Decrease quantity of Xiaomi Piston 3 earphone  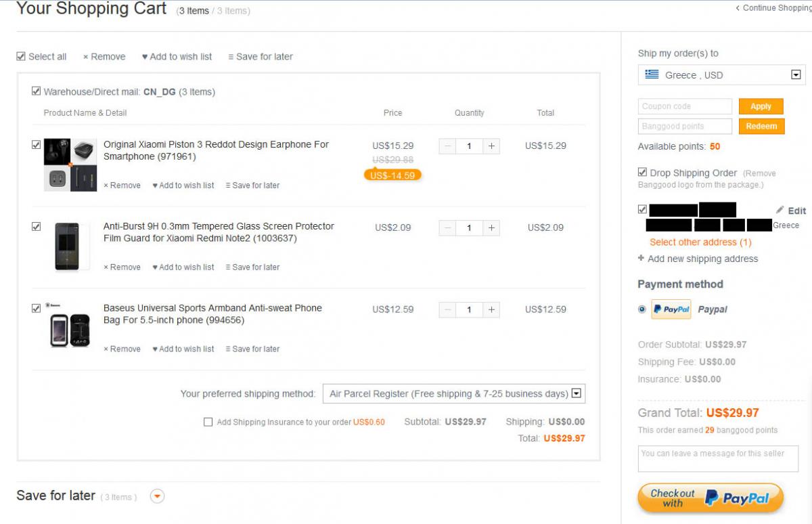pos(447,146)
